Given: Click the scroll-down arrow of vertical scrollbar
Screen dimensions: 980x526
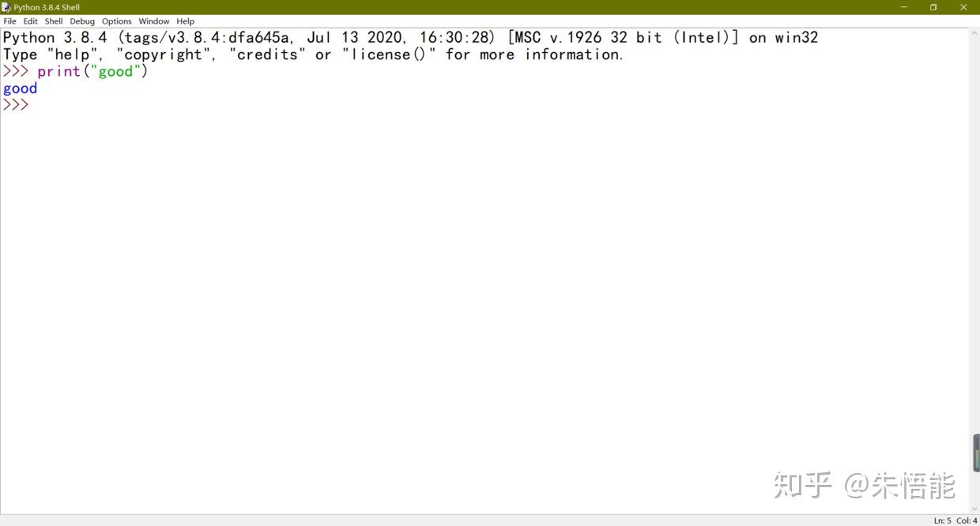Looking at the screenshot, I should coord(974,509).
